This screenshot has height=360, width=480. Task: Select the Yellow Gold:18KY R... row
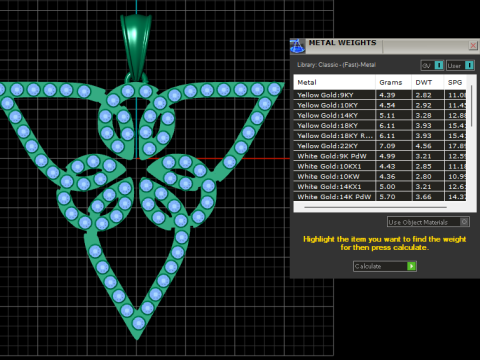click(380, 136)
